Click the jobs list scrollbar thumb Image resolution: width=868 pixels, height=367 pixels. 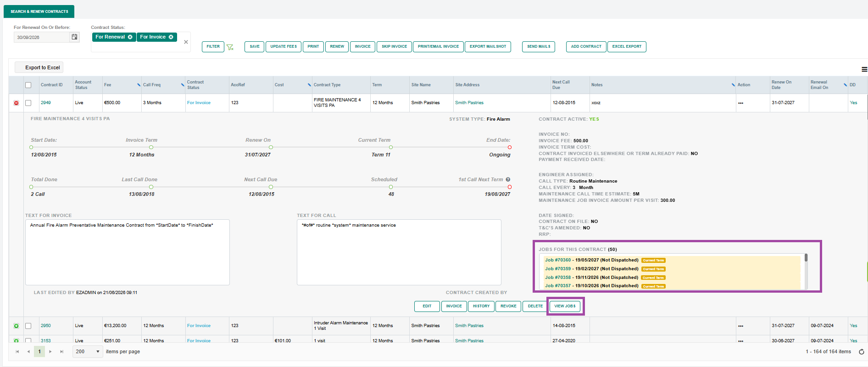click(x=806, y=258)
